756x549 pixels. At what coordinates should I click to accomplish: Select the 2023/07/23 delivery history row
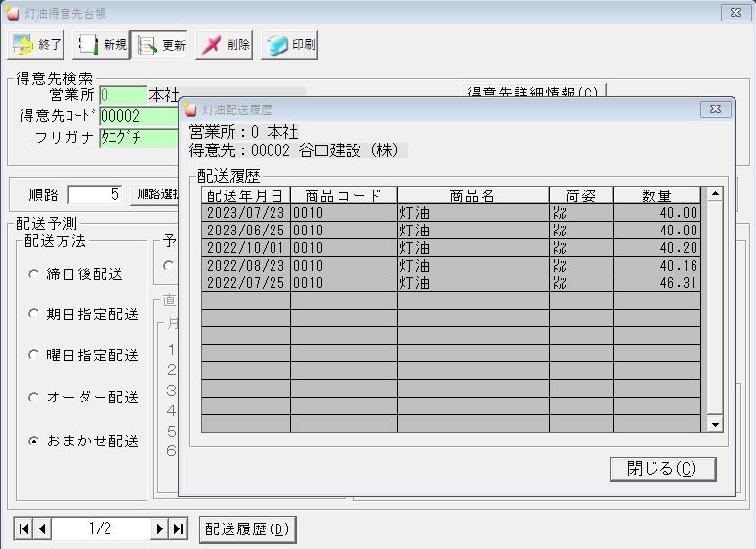click(x=450, y=213)
